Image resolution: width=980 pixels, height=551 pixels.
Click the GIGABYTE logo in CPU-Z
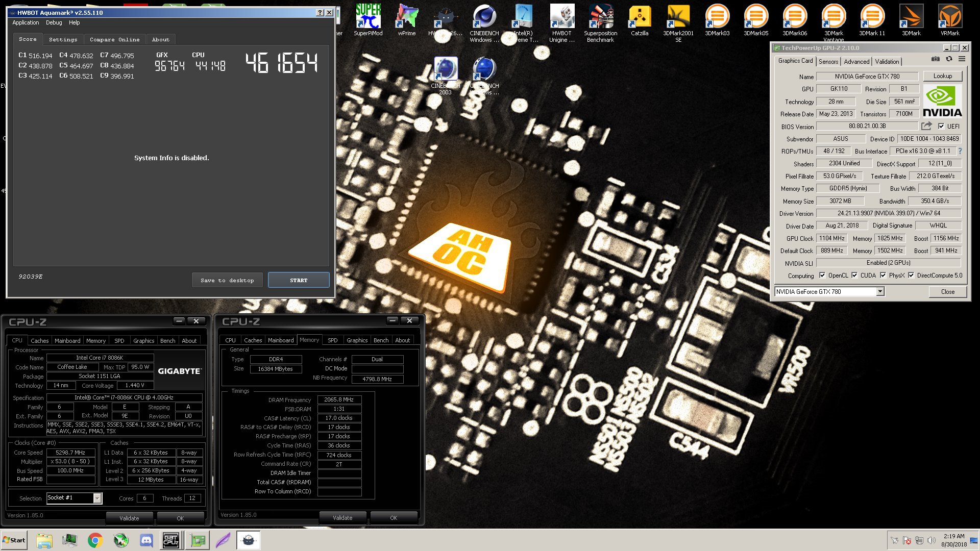click(x=180, y=371)
